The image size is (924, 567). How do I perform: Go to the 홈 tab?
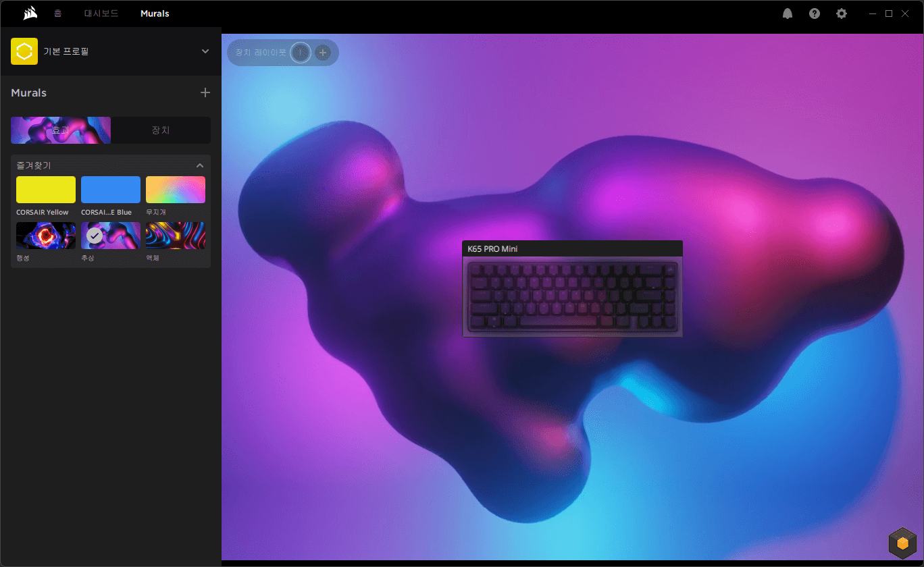[57, 13]
